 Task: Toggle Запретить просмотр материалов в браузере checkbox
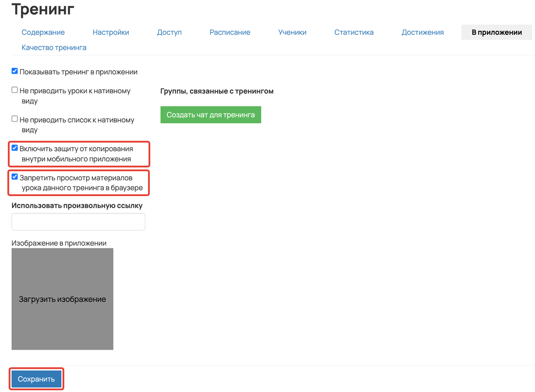[15, 177]
